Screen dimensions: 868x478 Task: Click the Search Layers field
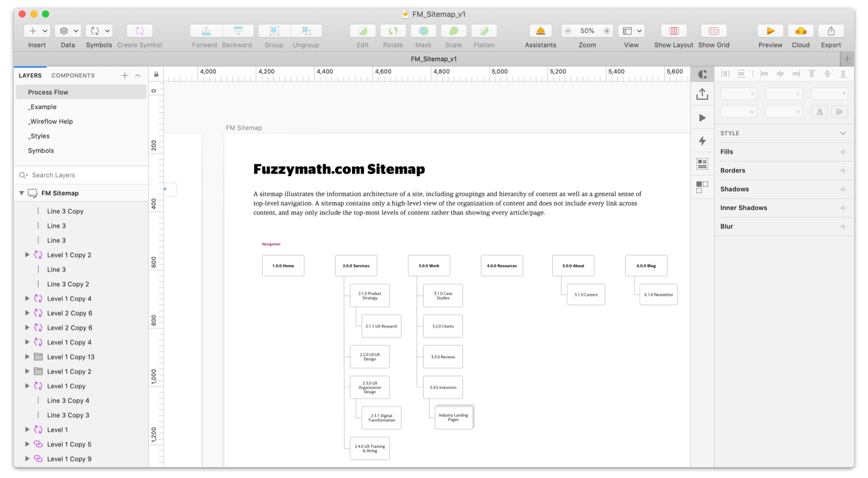tap(81, 175)
